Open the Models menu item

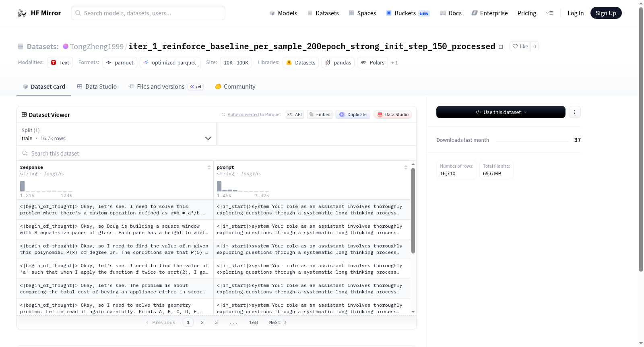(283, 13)
